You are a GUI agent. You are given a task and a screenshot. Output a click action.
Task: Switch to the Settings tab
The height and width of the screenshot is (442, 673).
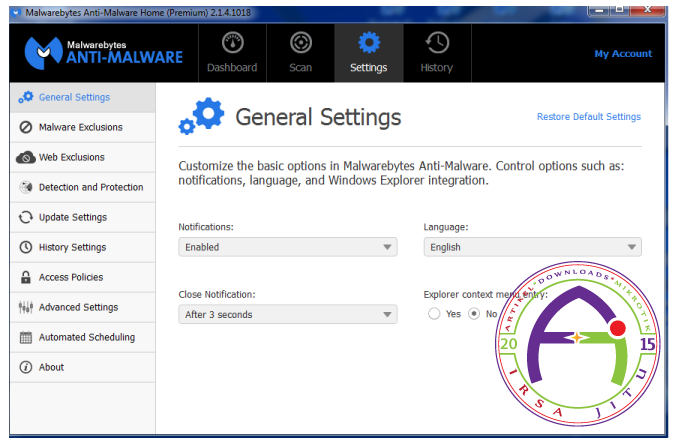(369, 53)
